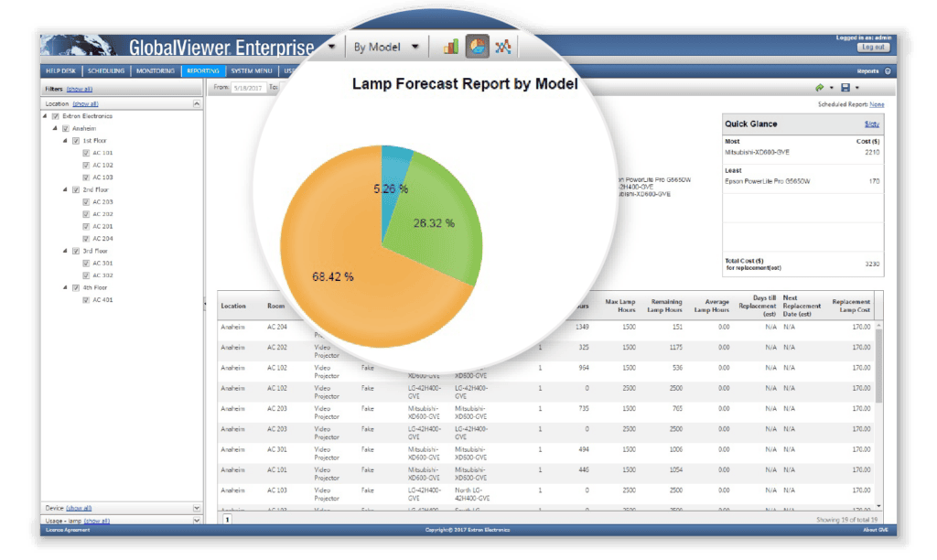
Task: Collapse the 1st Floor tree node
Action: click(x=66, y=141)
